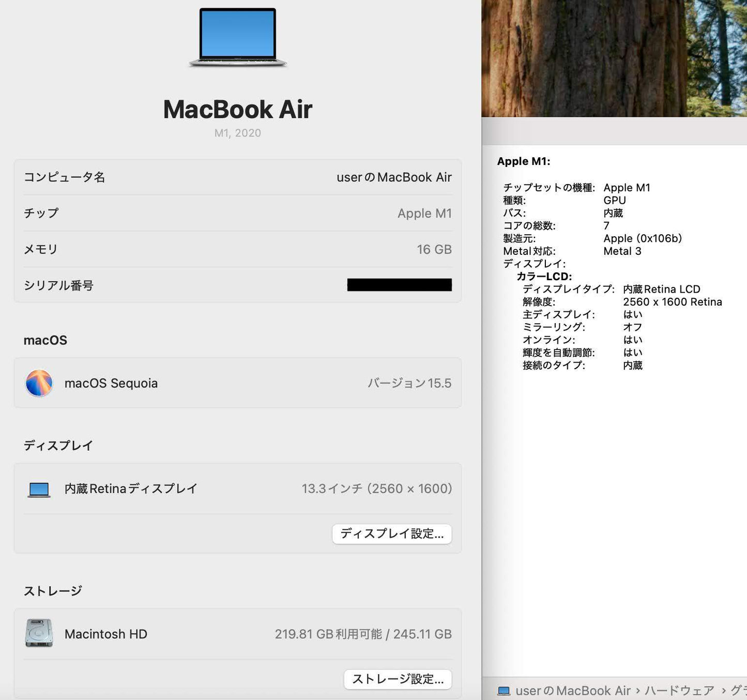Click the drive icon next to 219.81 GB利用可能
The width and height of the screenshot is (747, 700).
click(x=39, y=633)
